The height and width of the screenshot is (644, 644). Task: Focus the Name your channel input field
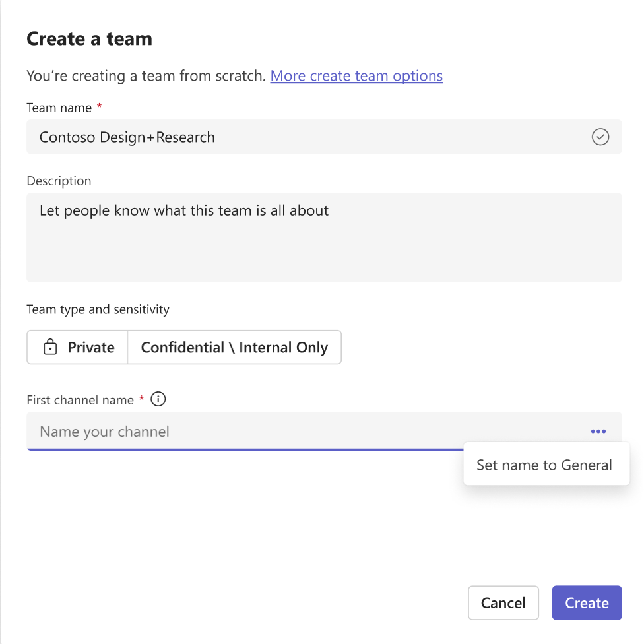[x=324, y=432]
